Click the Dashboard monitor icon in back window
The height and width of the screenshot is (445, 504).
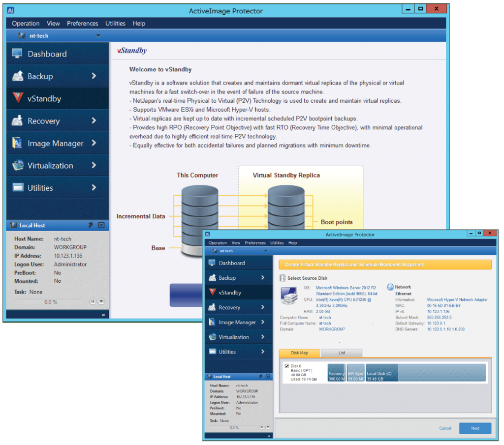(17, 54)
